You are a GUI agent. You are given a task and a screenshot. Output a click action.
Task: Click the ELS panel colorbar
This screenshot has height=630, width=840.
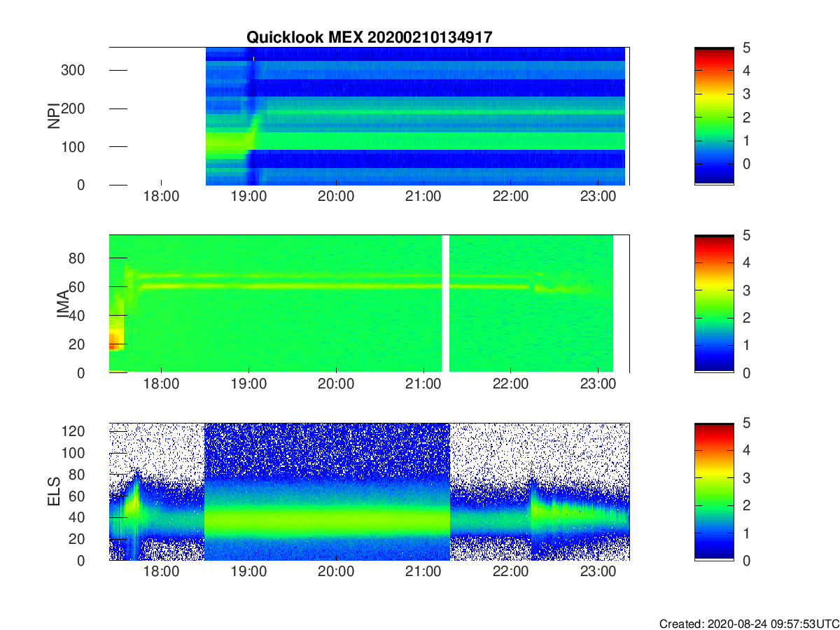714,491
